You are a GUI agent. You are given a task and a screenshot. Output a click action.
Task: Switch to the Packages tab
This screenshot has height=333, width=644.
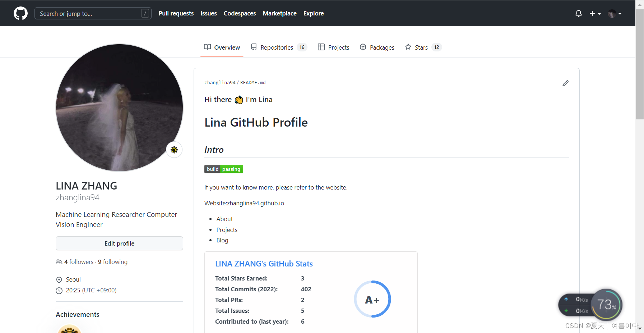click(377, 47)
